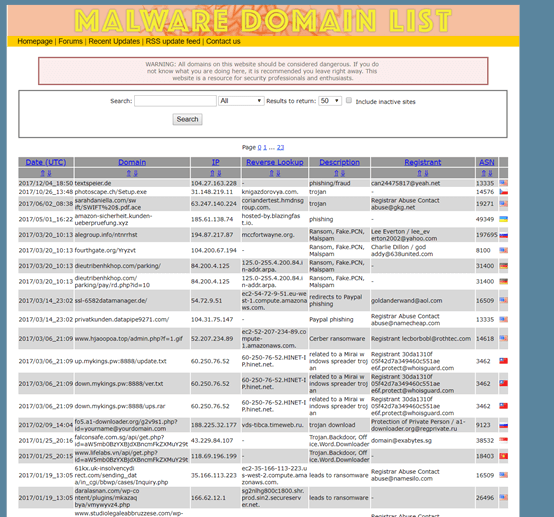Open the Forums nav link
554x517 pixels.
(70, 41)
